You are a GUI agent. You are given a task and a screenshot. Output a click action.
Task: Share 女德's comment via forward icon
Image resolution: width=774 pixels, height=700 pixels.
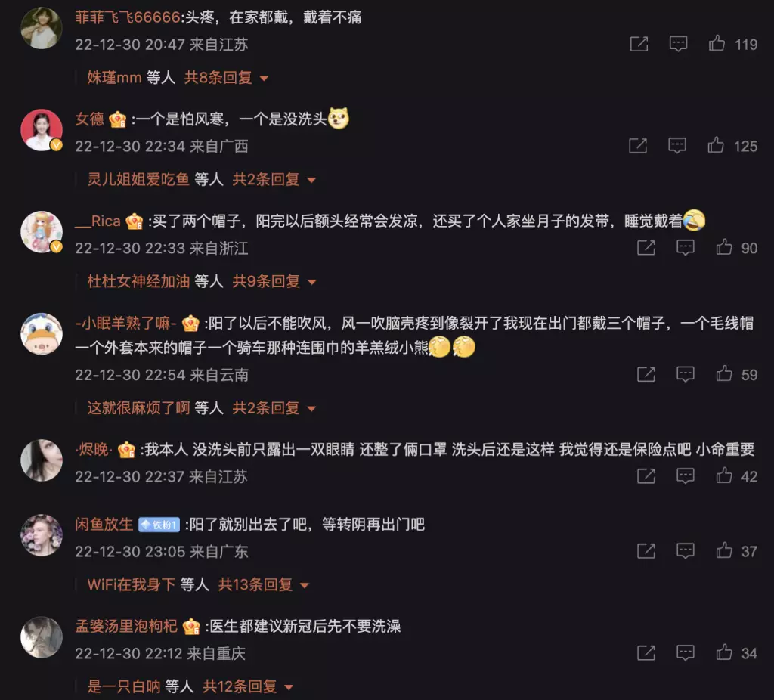tap(638, 146)
